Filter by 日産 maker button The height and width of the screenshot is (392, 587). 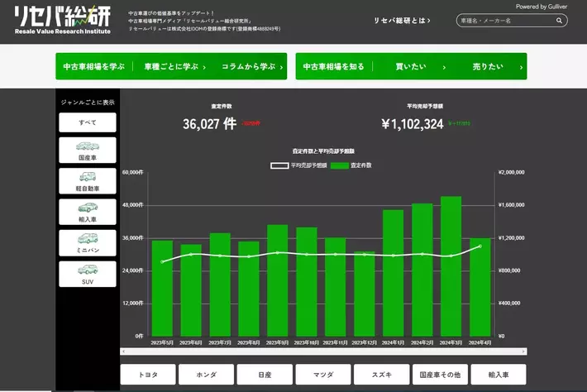pyautogui.click(x=265, y=375)
